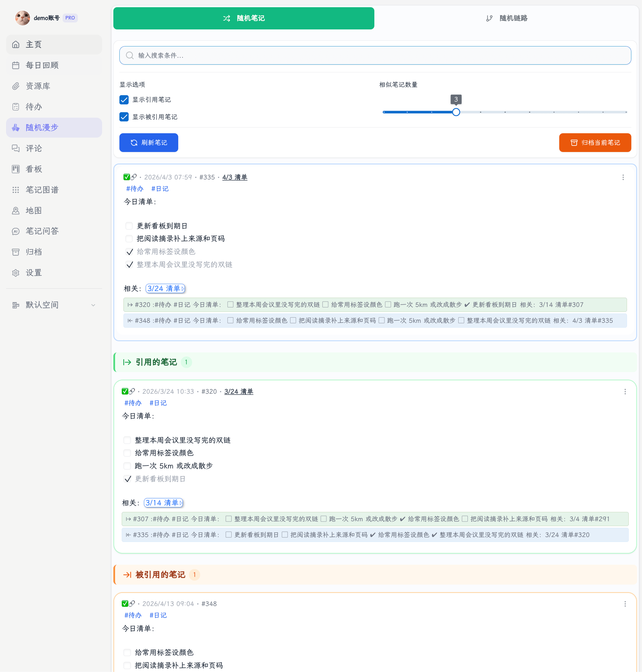Select the 随机笔记 tab
Image resolution: width=642 pixels, height=672 pixels.
244,18
